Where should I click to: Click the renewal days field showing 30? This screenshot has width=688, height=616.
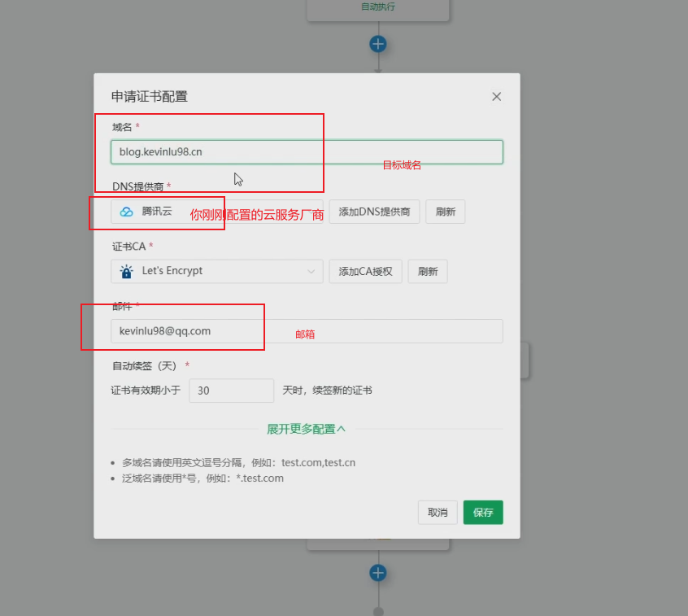pos(231,391)
